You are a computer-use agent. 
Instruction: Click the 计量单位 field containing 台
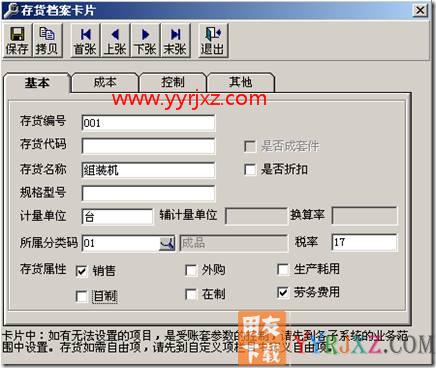pyautogui.click(x=117, y=217)
